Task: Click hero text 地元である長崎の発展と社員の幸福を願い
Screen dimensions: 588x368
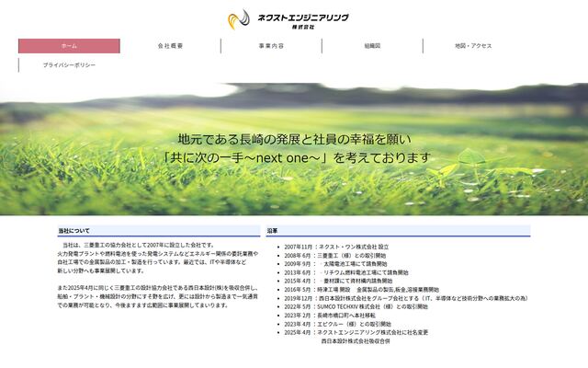Action: coord(294,139)
